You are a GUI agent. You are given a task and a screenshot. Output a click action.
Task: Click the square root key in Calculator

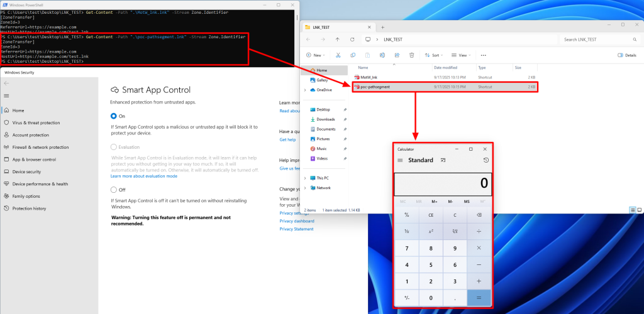click(x=455, y=231)
